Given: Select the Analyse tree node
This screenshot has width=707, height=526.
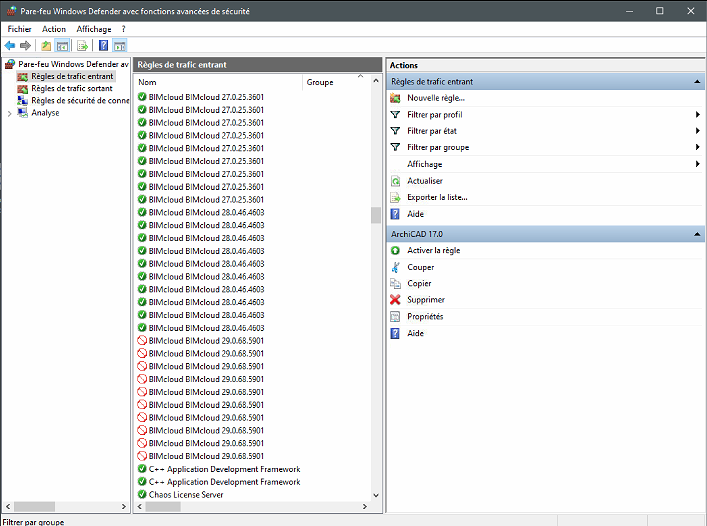Looking at the screenshot, I should 45,113.
